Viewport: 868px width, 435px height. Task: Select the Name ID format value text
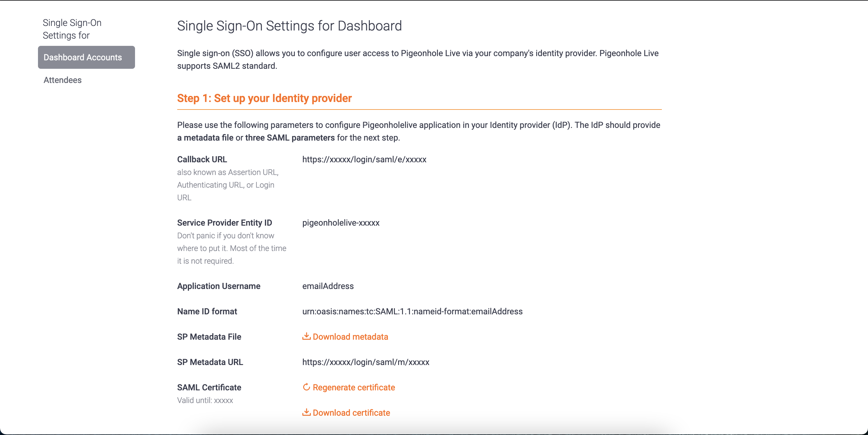point(412,311)
